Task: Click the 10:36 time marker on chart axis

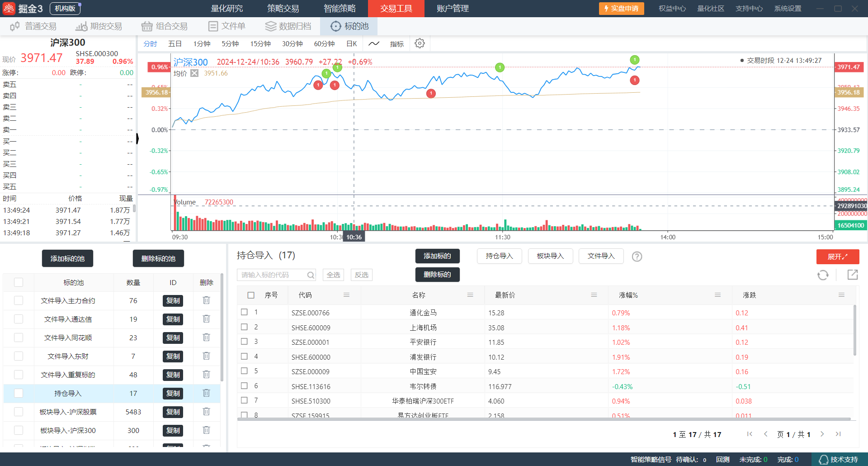Action: tap(354, 237)
